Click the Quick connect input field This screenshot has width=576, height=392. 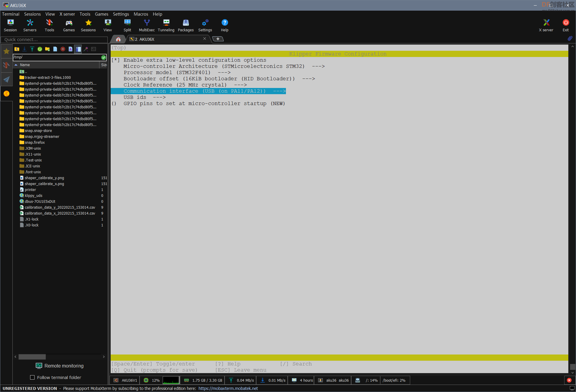(x=54, y=40)
